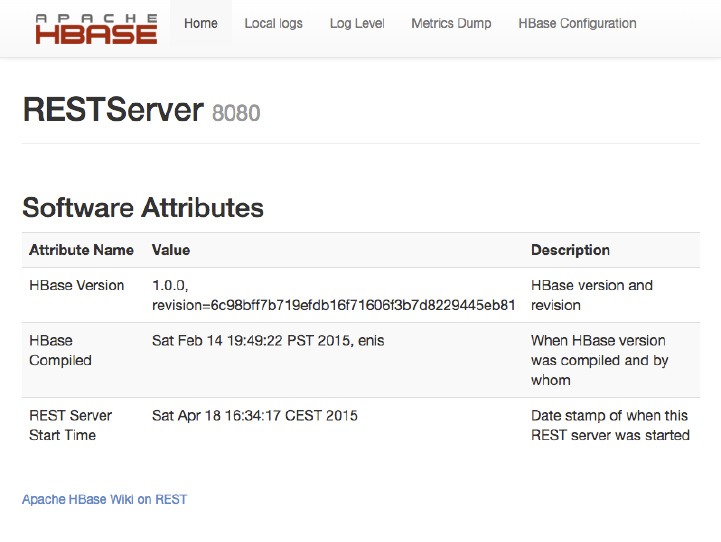
Task: Open the Log Level page
Action: coord(357,23)
